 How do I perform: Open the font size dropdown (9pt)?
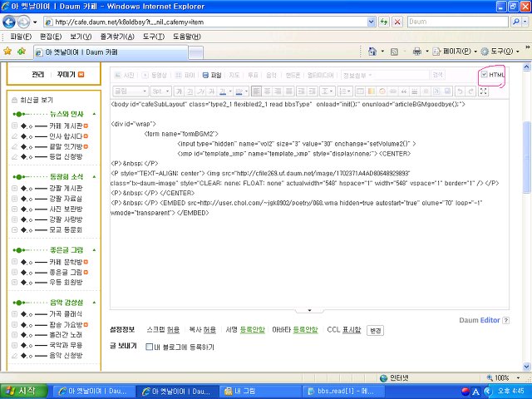(x=160, y=91)
